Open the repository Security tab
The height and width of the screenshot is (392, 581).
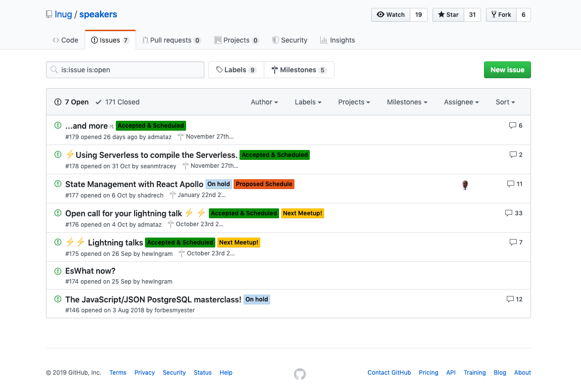(x=290, y=40)
